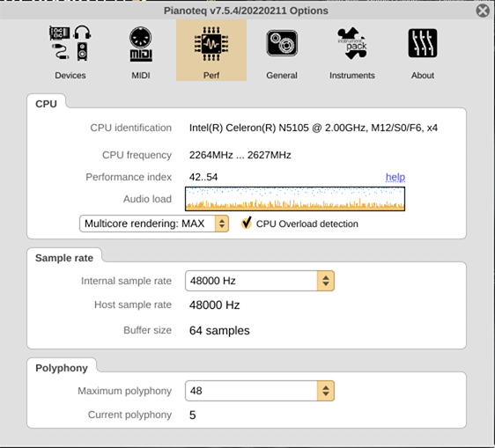Open the General gears options page
The height and width of the screenshot is (448, 495).
coord(282,50)
